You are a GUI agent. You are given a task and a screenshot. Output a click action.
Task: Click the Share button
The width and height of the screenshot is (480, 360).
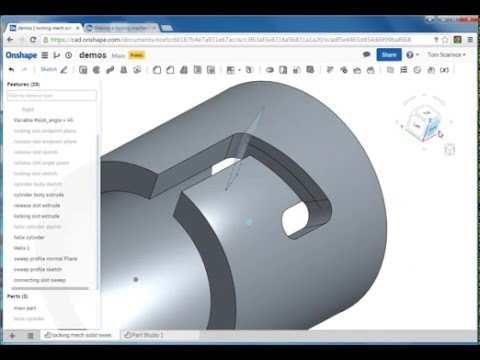click(x=389, y=55)
